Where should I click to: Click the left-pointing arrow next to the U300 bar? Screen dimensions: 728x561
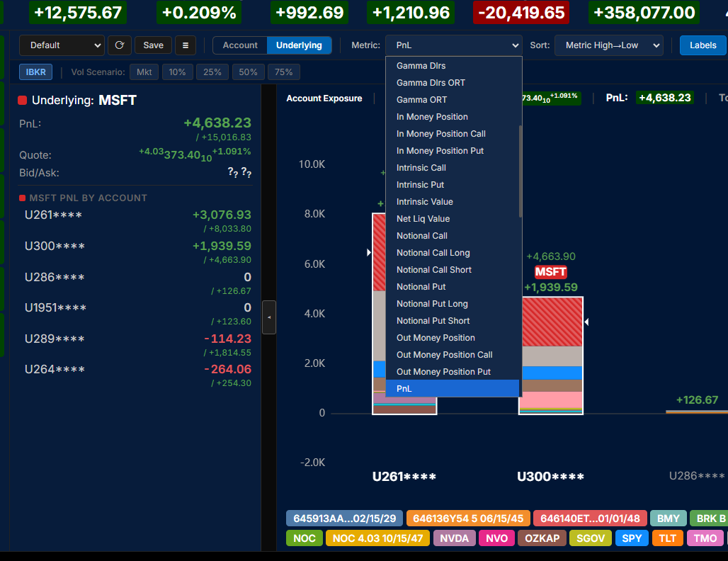586,322
